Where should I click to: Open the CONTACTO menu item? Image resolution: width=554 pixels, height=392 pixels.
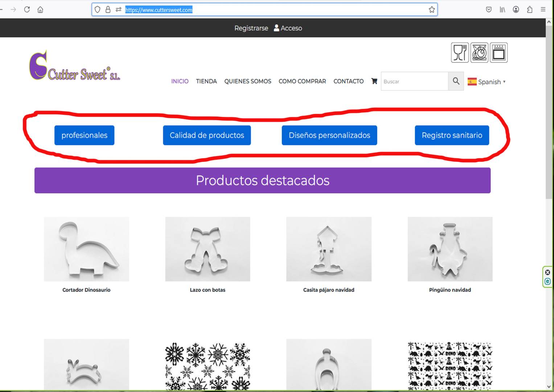click(349, 81)
